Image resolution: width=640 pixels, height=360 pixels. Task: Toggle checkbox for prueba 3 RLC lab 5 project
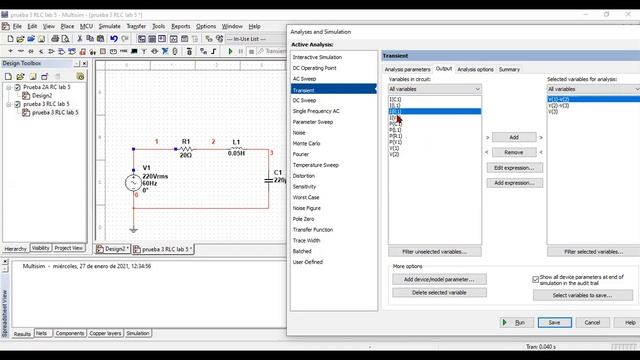(18, 104)
